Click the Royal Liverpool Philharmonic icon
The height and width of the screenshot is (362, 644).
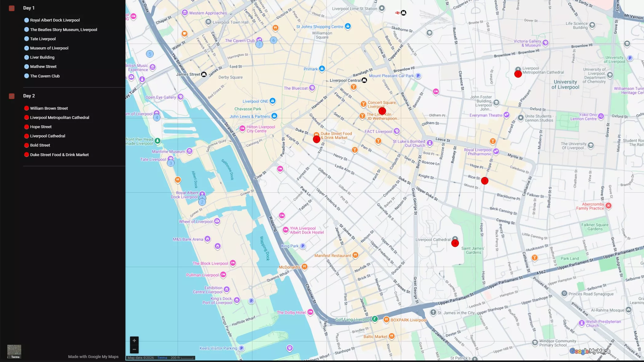(496, 151)
